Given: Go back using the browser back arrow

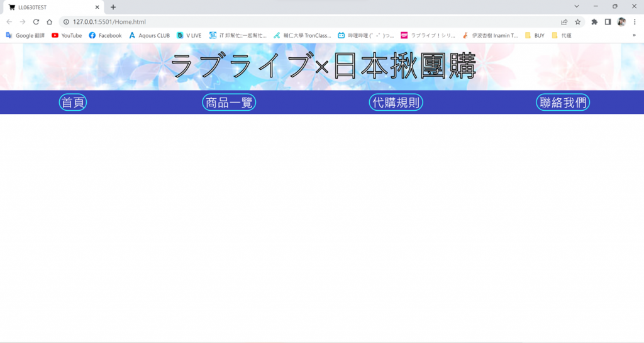Looking at the screenshot, I should click(x=9, y=22).
